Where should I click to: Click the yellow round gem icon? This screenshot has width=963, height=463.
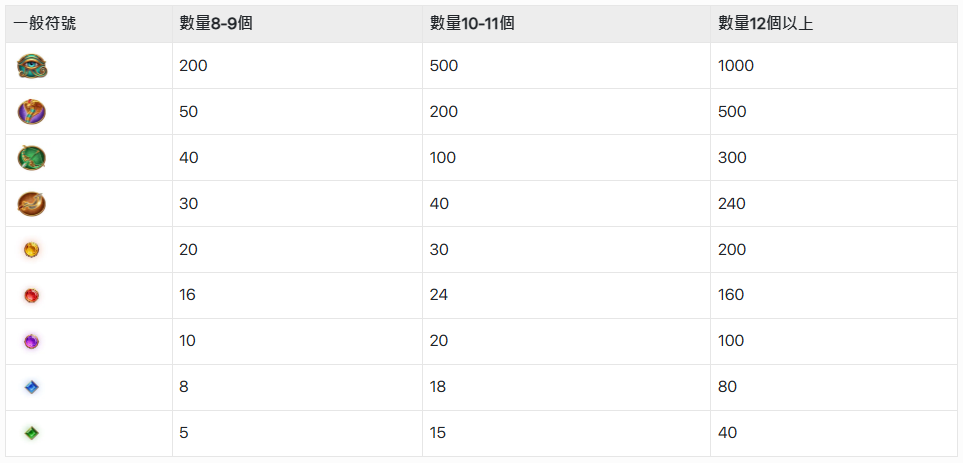pos(31,250)
